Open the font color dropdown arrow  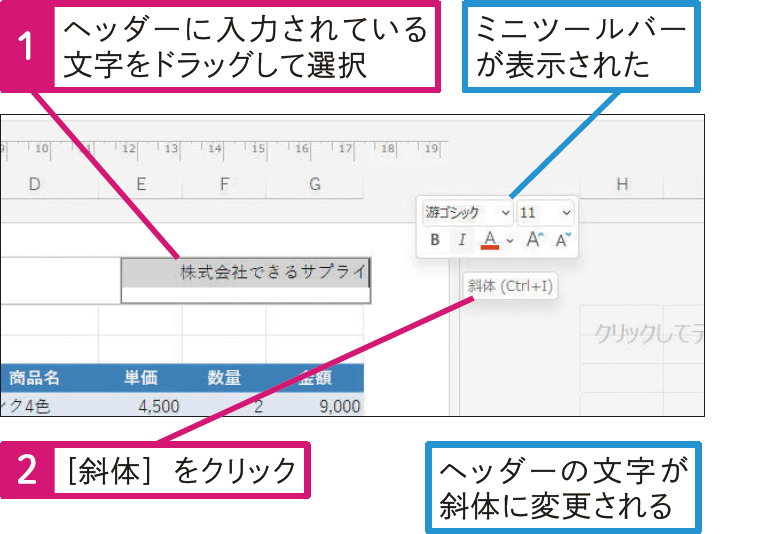click(509, 241)
